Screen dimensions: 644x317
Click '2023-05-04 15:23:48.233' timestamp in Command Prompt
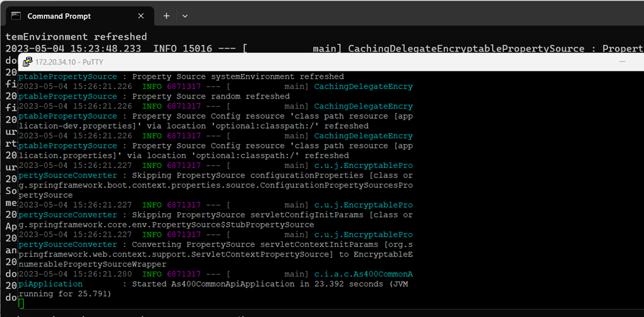(73, 49)
